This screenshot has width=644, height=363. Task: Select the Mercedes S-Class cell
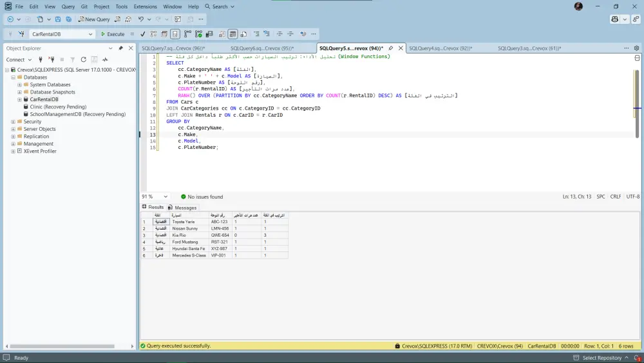(189, 255)
